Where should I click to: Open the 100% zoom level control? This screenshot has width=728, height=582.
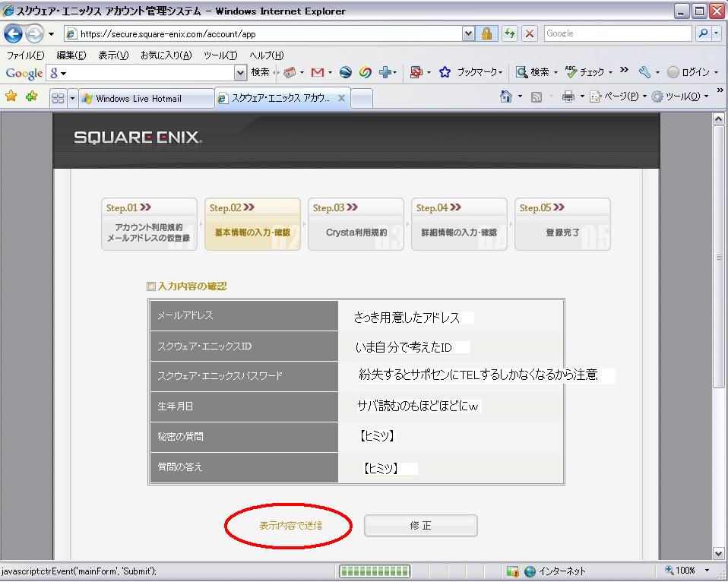click(x=687, y=571)
